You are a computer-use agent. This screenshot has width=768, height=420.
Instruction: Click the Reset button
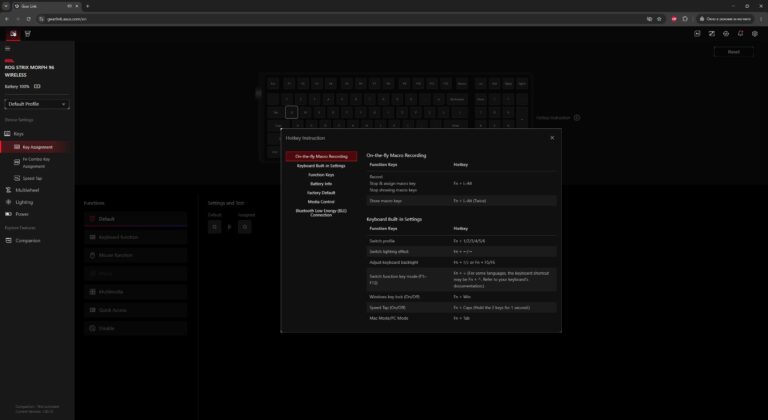pos(733,52)
